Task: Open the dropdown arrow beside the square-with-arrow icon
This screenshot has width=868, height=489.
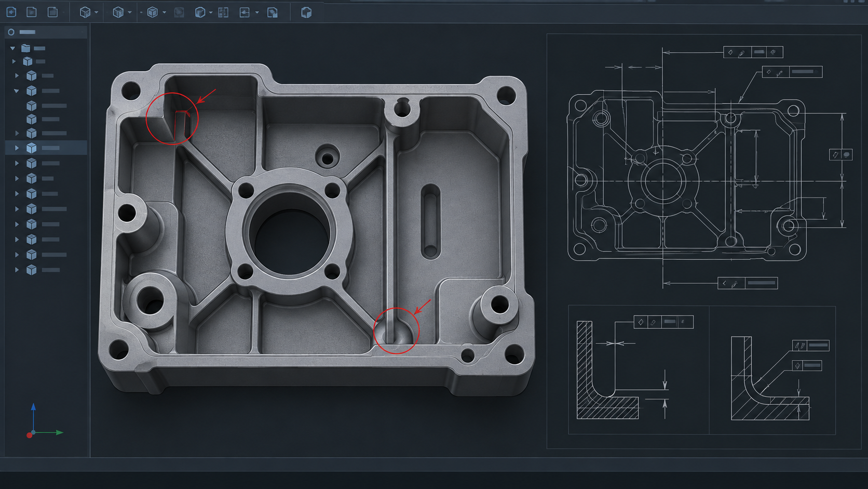Action: [257, 12]
